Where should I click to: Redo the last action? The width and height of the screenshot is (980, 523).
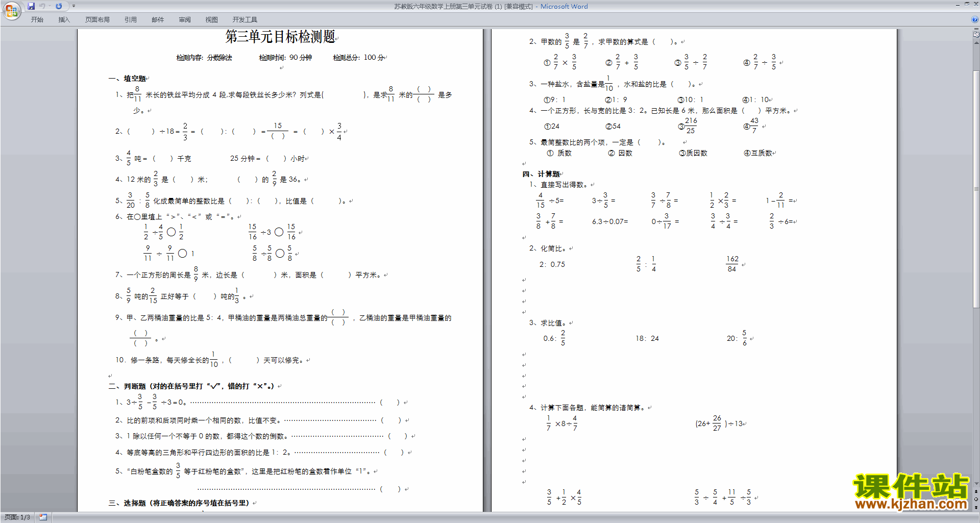[59, 6]
